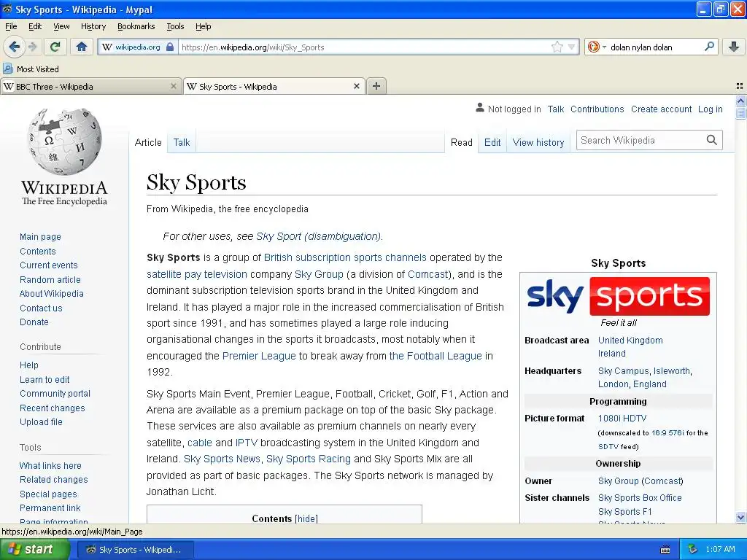Click the browser Forward arrow
The width and height of the screenshot is (747, 560).
32,47
